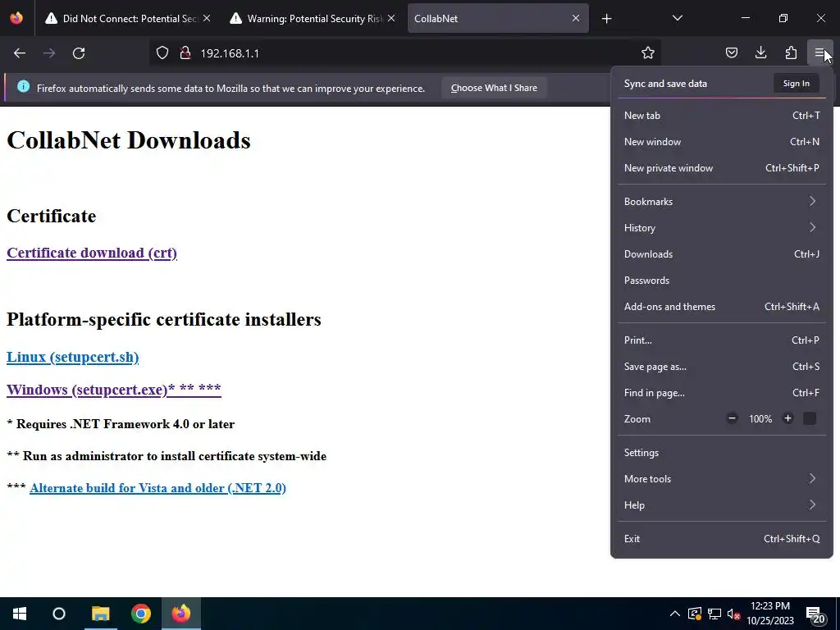Click Sign In for sync
This screenshot has height=630, width=840.
tap(796, 84)
